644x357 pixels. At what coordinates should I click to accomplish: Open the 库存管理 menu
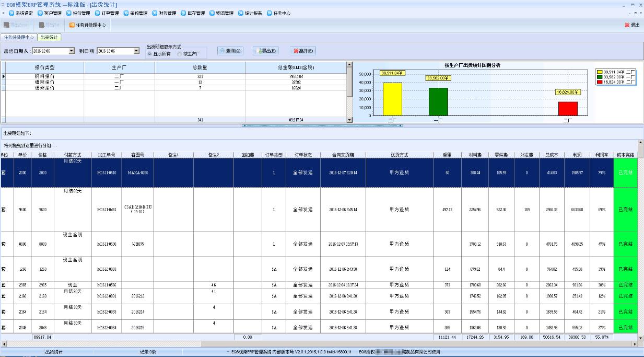(x=193, y=13)
